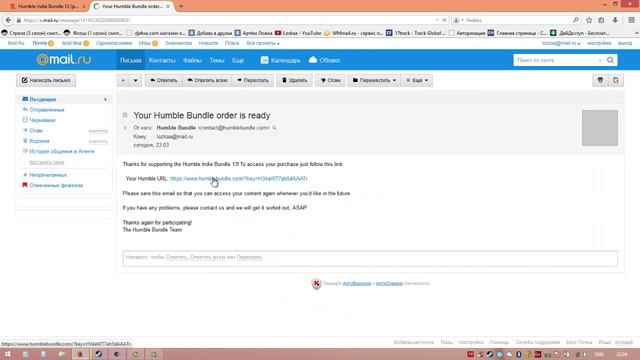Expand Все проекты dropdown
Viewport: 640px width, 360px height.
point(263,43)
